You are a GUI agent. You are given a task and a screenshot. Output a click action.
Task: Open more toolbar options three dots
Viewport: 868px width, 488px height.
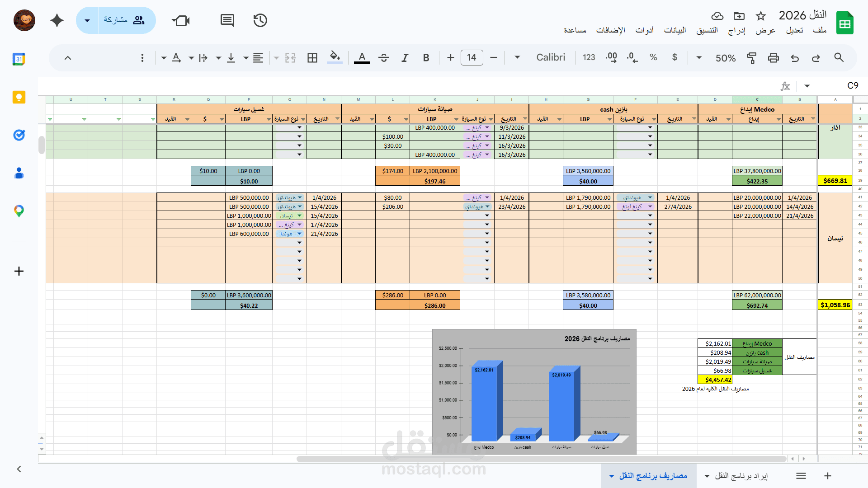pos(142,58)
